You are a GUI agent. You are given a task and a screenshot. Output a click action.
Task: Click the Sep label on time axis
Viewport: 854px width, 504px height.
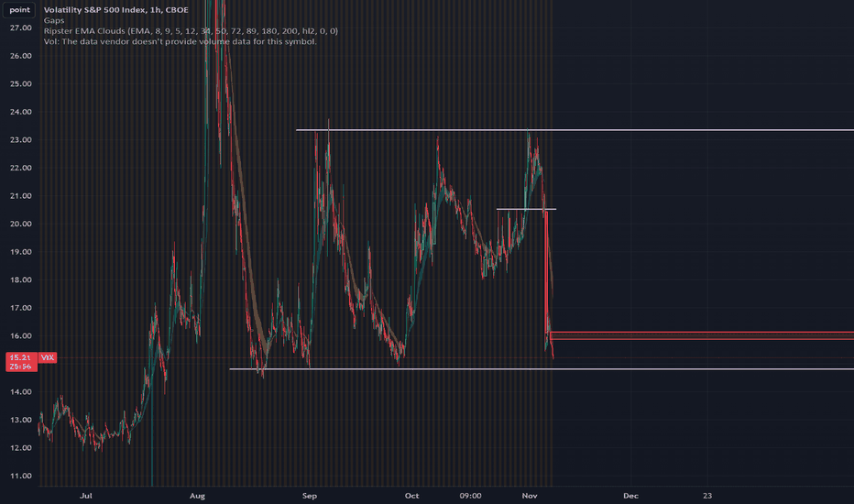click(x=310, y=496)
